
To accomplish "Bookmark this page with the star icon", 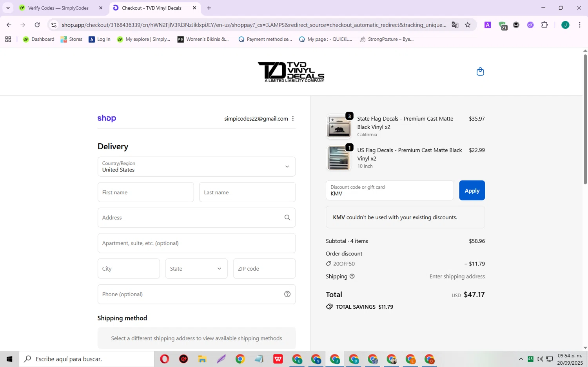I will [468, 25].
